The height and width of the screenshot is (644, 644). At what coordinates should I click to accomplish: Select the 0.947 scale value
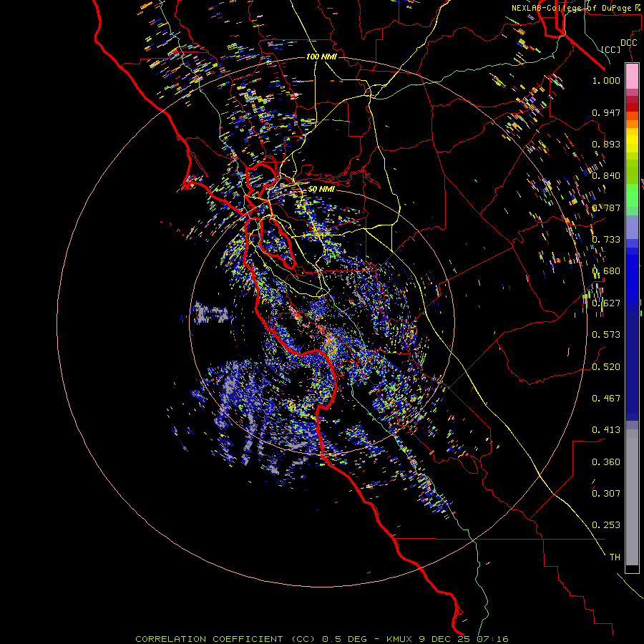606,112
